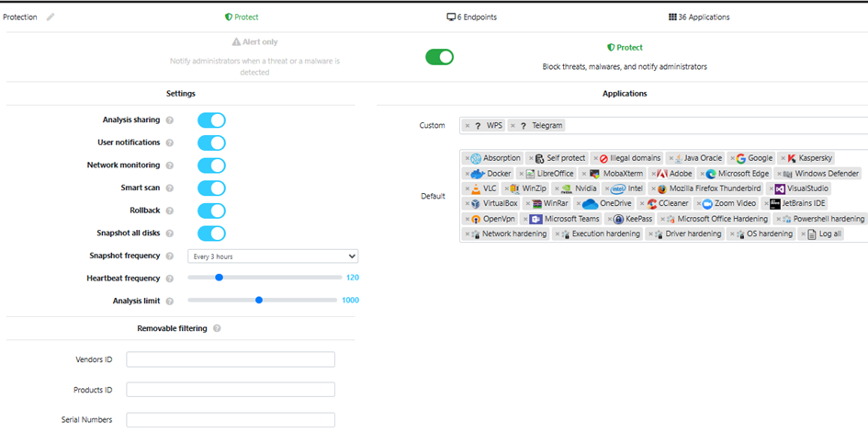The height and width of the screenshot is (433, 868).
Task: Click the Log all document icon
Action: point(812,234)
